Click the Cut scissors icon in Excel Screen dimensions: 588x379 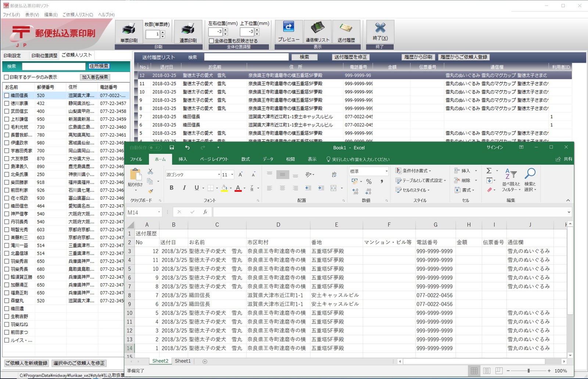(150, 171)
